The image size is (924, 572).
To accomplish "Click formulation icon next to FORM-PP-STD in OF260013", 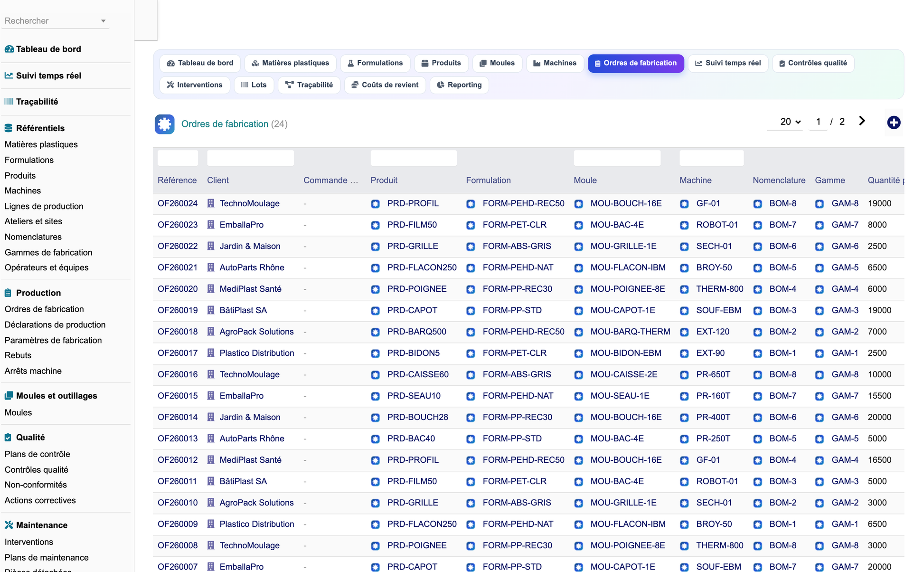I will click(471, 439).
